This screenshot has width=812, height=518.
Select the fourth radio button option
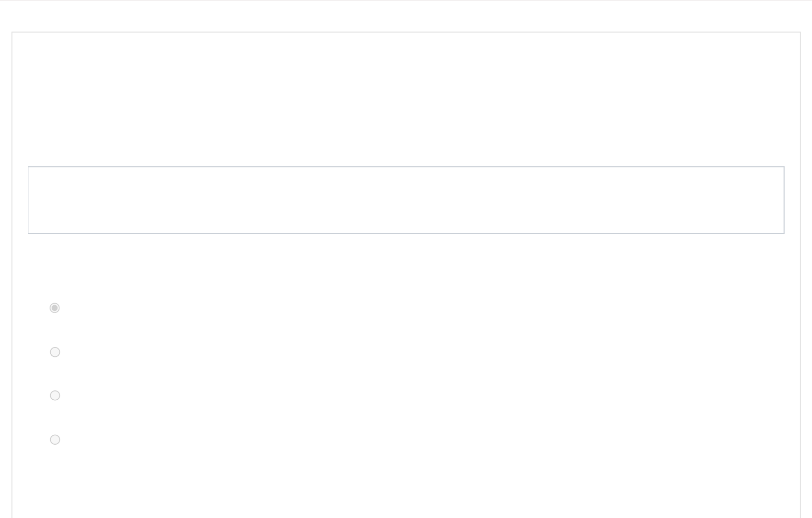(55, 439)
